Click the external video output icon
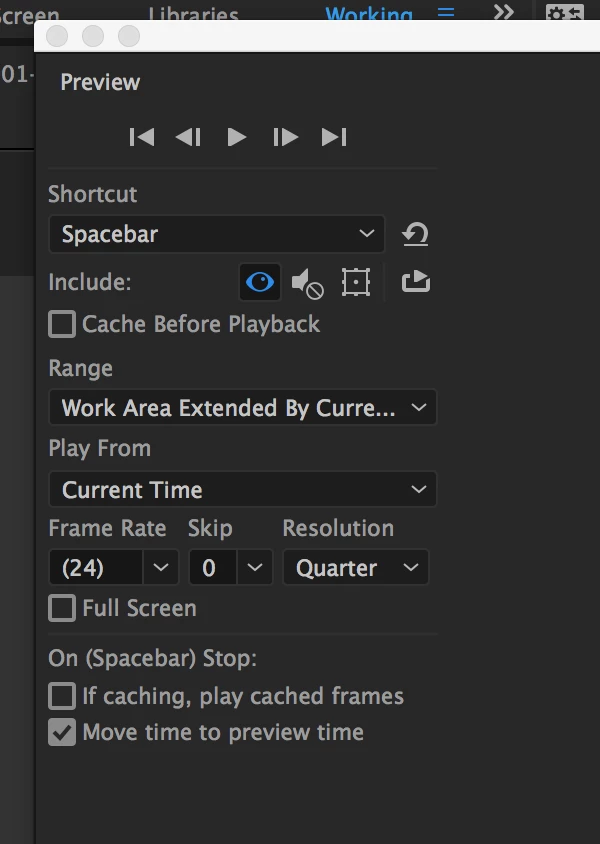The image size is (600, 844). pyautogui.click(x=416, y=281)
